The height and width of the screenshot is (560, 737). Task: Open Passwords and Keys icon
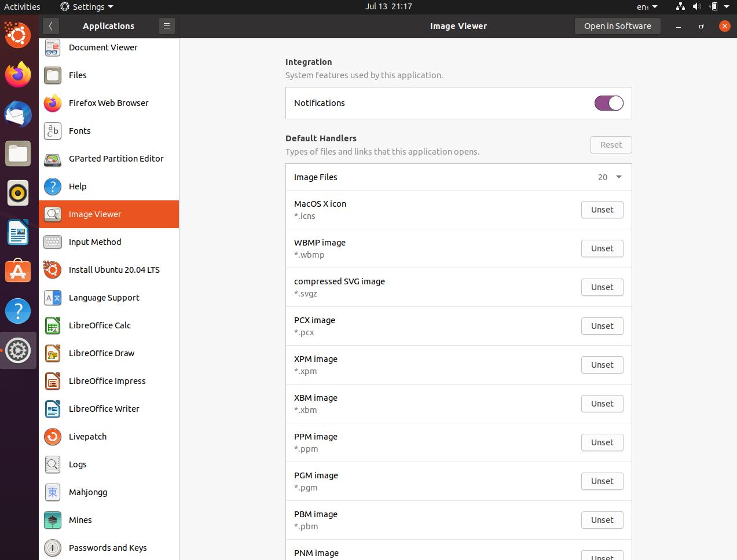(53, 548)
